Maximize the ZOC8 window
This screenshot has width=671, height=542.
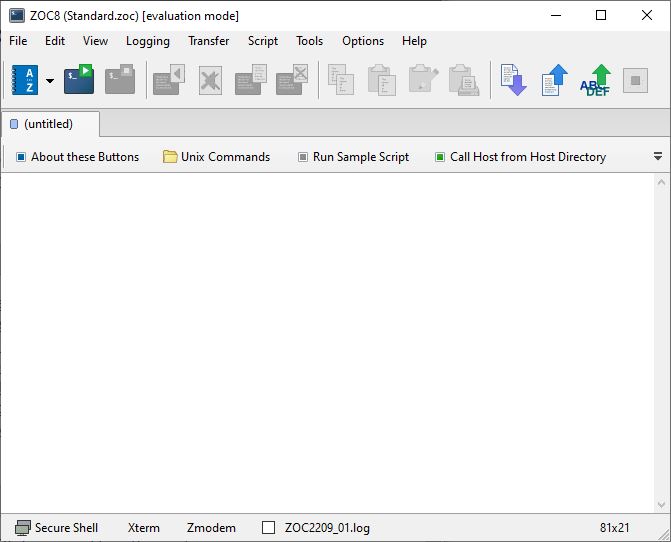601,15
